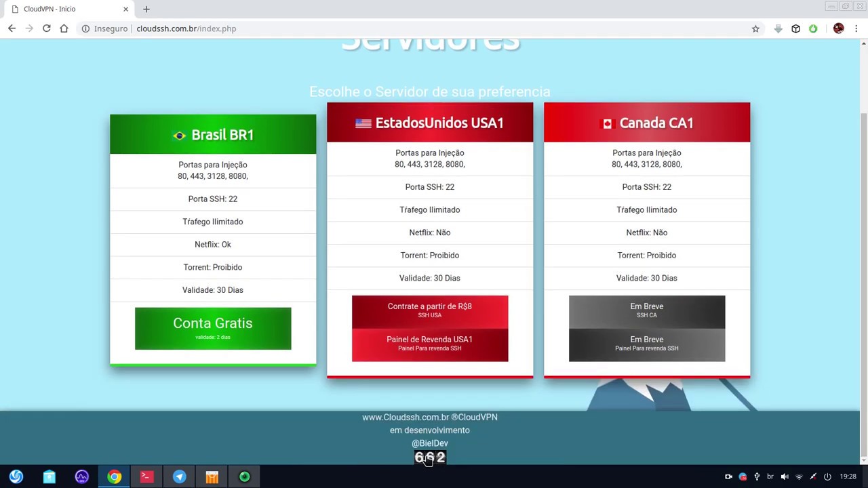The height and width of the screenshot is (488, 868).
Task: Open the red terminal taskbar icon
Action: tap(146, 477)
